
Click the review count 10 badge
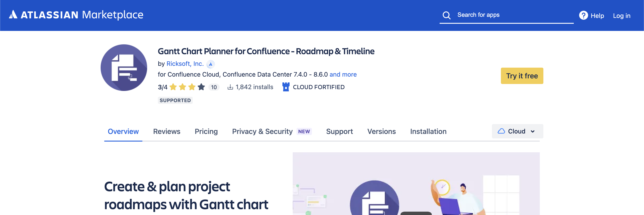[x=214, y=87]
